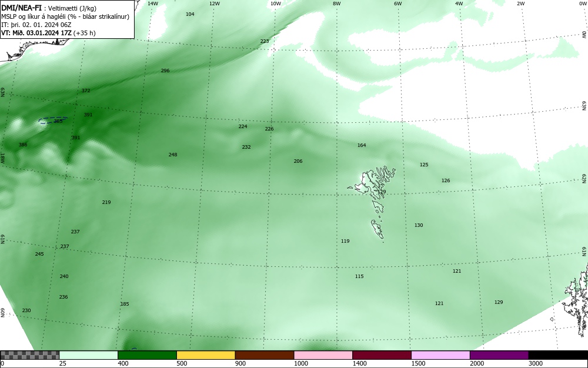Click the map value 130
This screenshot has width=588, height=368.
(419, 226)
